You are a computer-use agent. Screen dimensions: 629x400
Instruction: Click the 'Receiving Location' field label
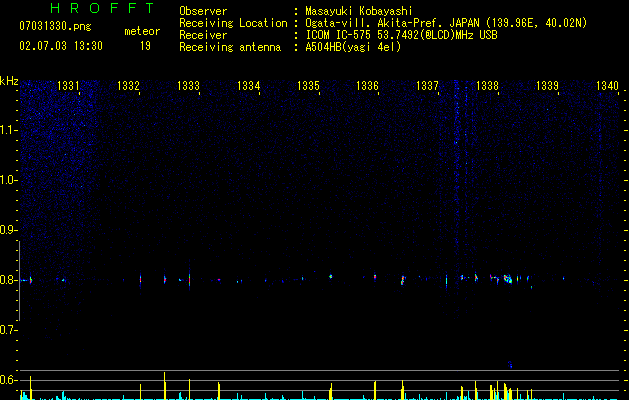click(x=233, y=23)
